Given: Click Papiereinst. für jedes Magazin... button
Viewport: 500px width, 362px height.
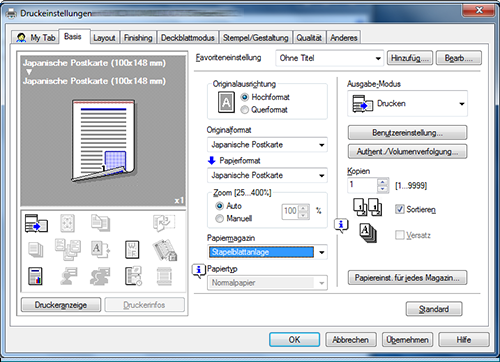Looking at the screenshot, I should [x=407, y=278].
